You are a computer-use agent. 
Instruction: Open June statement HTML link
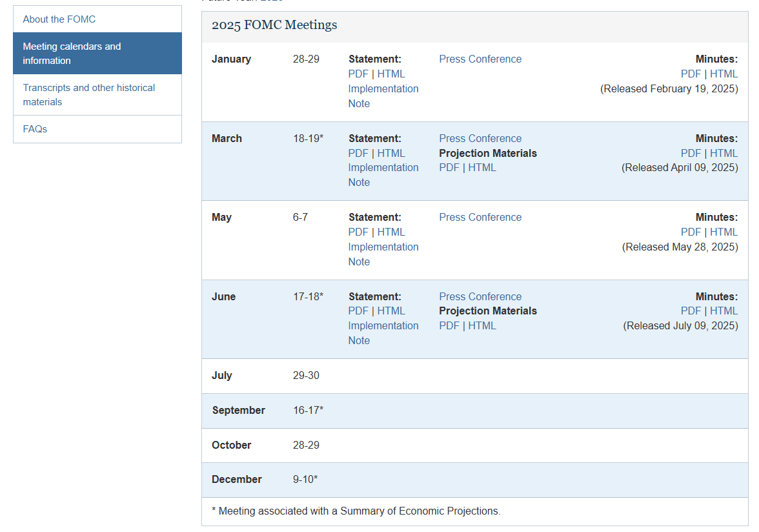pos(391,311)
